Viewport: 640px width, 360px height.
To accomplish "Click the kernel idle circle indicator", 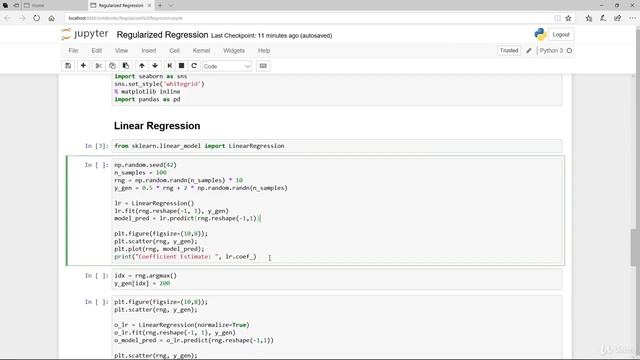I will (x=569, y=51).
